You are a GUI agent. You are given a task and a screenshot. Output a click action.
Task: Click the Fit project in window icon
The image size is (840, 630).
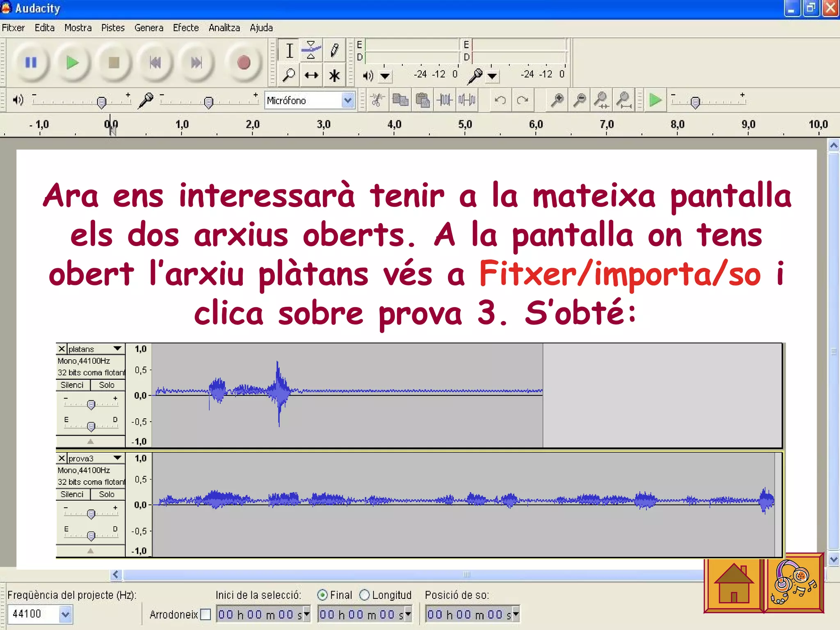(x=624, y=100)
